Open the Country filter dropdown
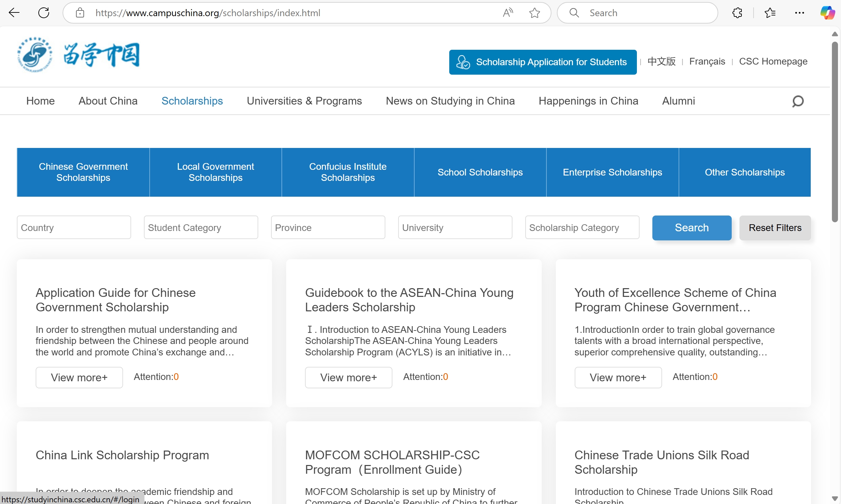The width and height of the screenshot is (841, 504). pos(74,228)
